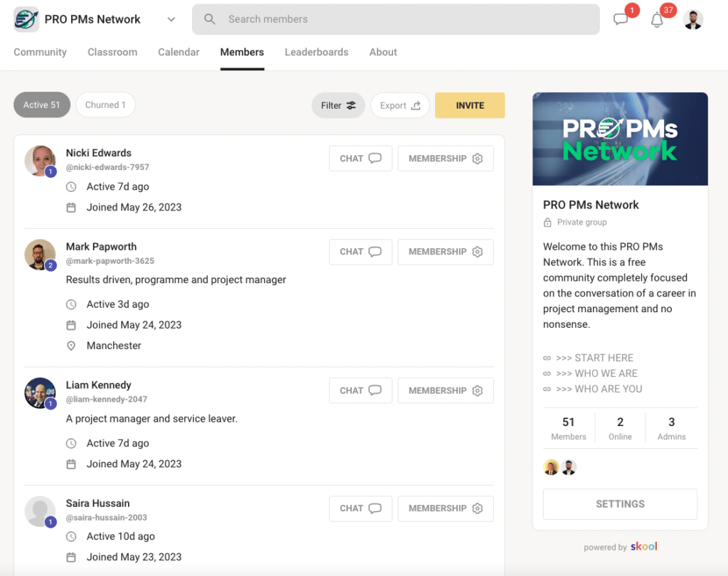Click the 3 Admins stat
This screenshot has height=576, width=728.
coord(671,428)
